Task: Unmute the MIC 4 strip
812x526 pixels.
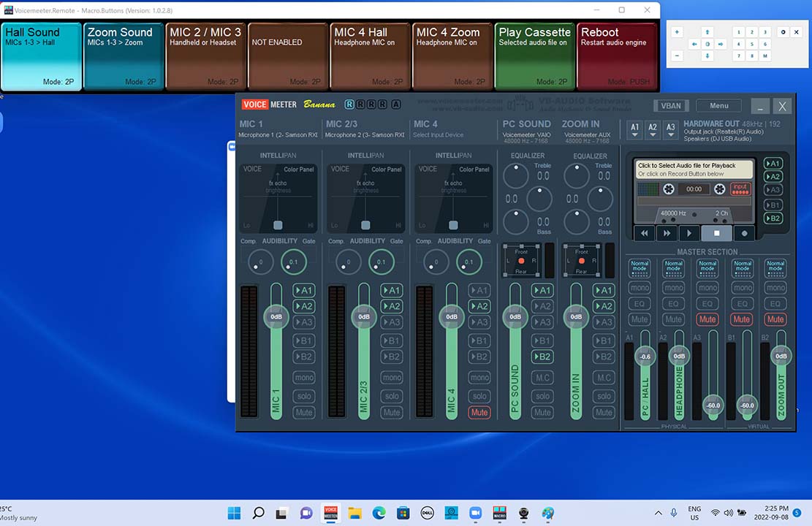Action: 479,413
